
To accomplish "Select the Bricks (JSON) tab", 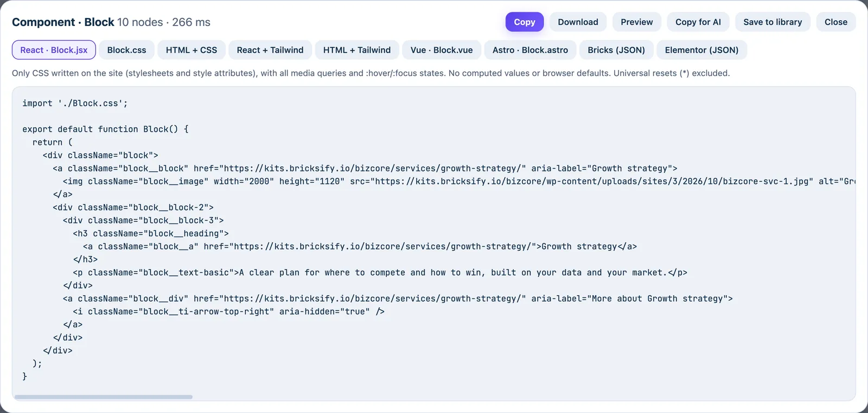I will pos(616,50).
